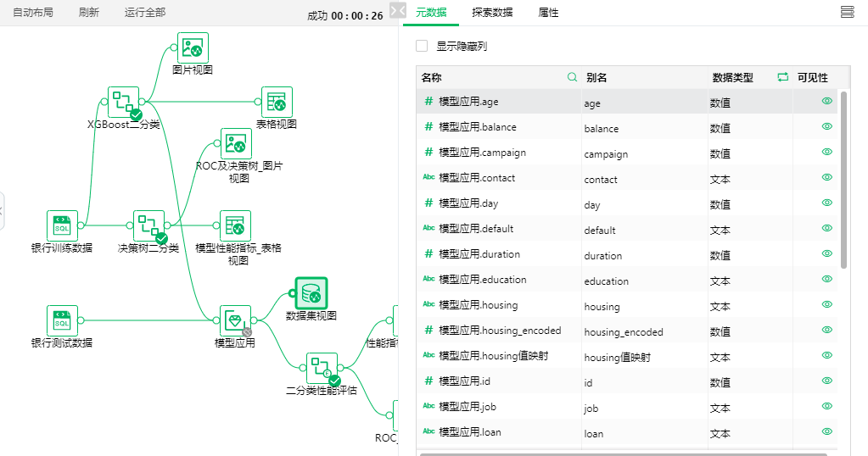The height and width of the screenshot is (456, 868).
Task: Select the 模型应用.balance name cell
Action: pos(499,126)
